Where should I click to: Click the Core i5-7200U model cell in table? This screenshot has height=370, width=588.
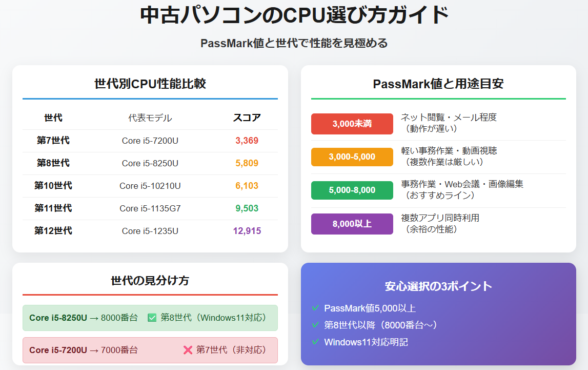pyautogui.click(x=150, y=141)
